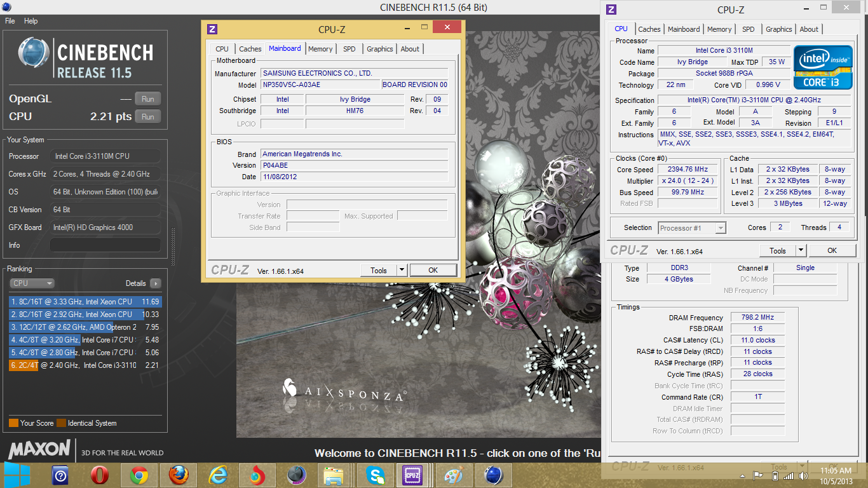Image resolution: width=868 pixels, height=488 pixels.
Task: Click OK in the Processor CPU-Z window
Action: point(832,251)
